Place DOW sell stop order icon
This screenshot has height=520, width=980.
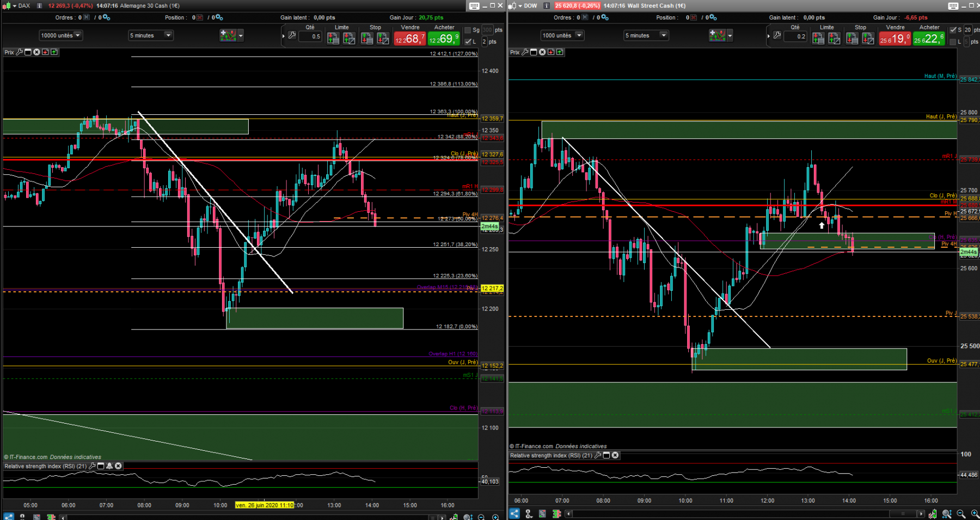[x=868, y=38]
